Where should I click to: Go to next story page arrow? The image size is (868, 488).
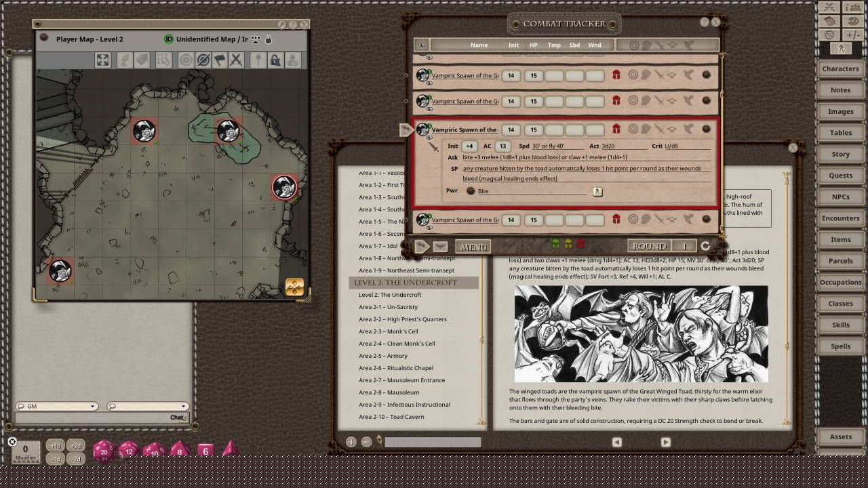pos(665,442)
